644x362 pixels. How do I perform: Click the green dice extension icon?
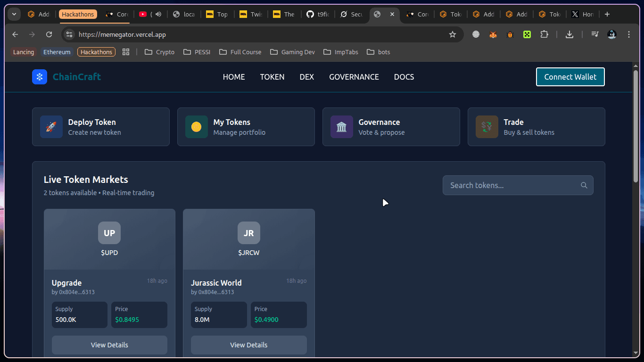[527, 34]
